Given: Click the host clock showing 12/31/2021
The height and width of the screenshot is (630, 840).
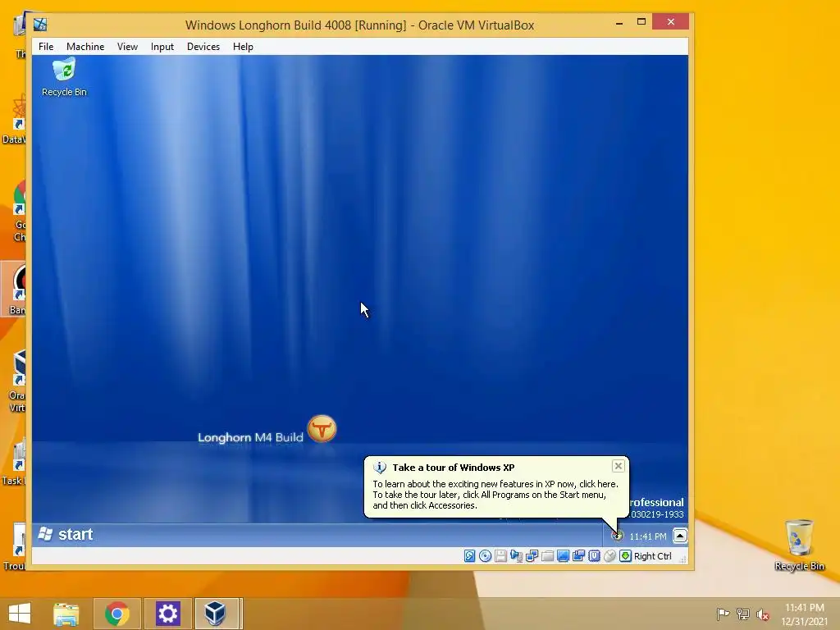Looking at the screenshot, I should [x=804, y=614].
